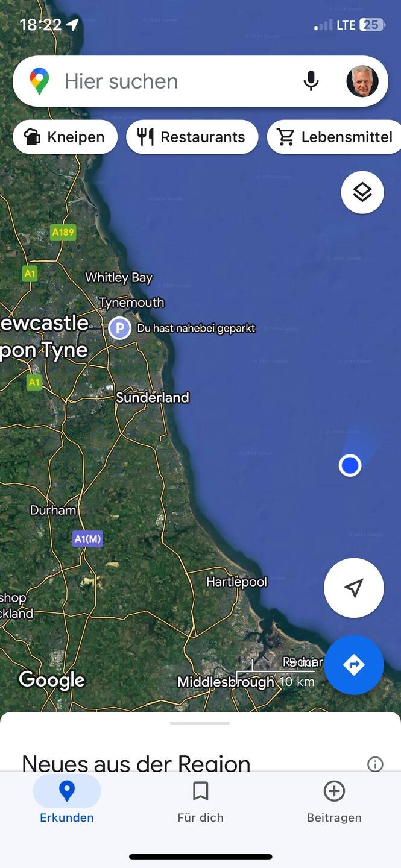Tap the parked car P marker
Viewport: 401px width, 868px height.
tap(120, 329)
